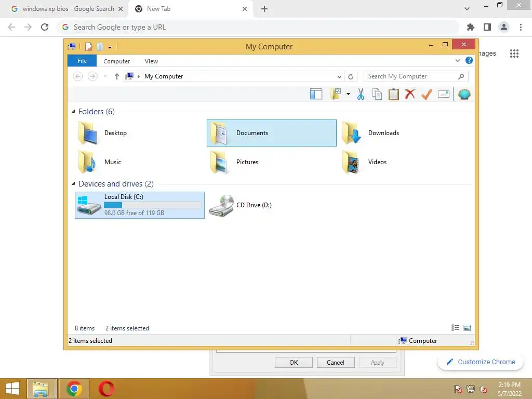Screen dimensions: 532x399
Task: Click the Customize Chrome button
Action: (x=481, y=362)
